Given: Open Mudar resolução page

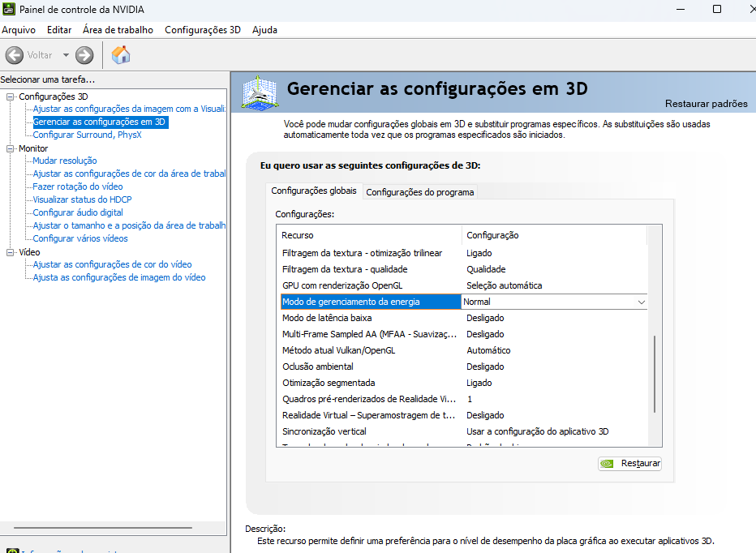Looking at the screenshot, I should [65, 161].
